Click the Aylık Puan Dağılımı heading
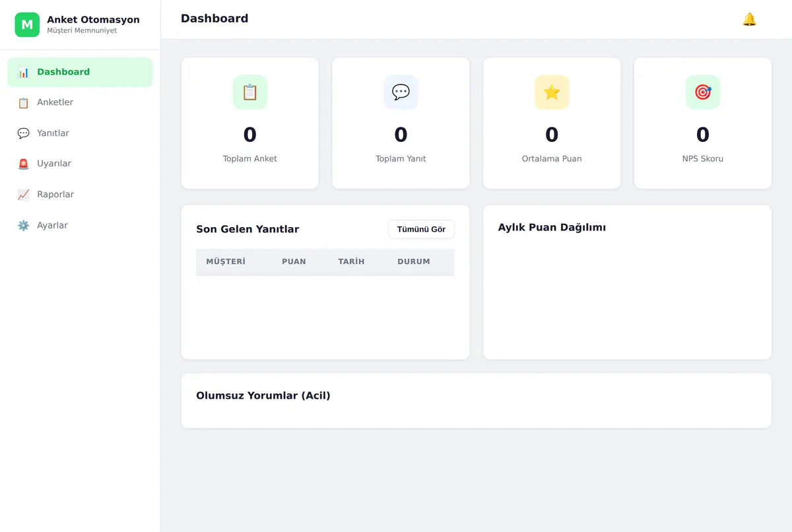This screenshot has height=532, width=792. coord(552,227)
